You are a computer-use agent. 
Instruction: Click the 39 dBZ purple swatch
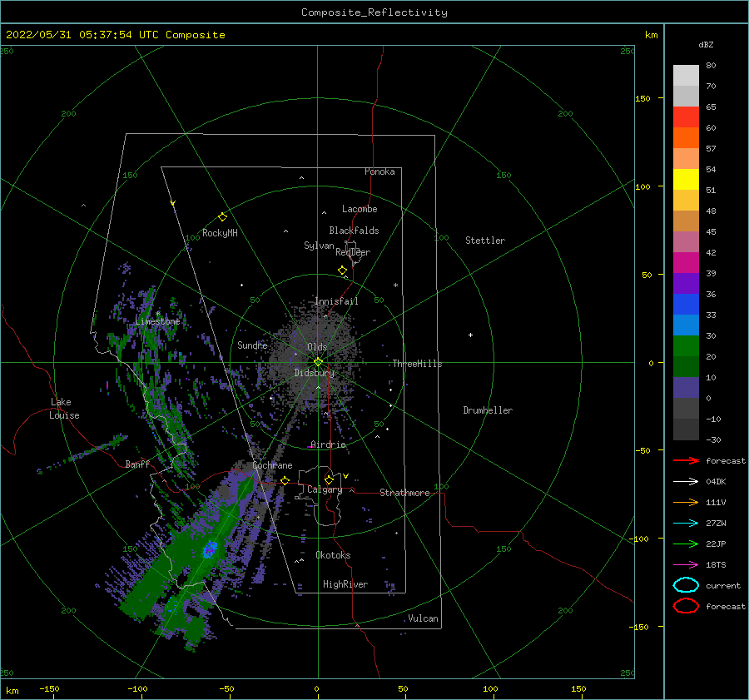click(686, 283)
